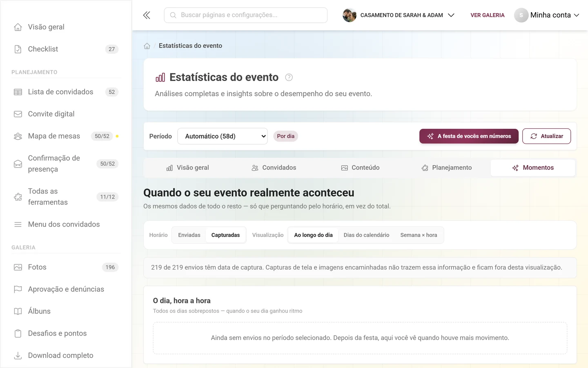Click the Confirmação de presença open-envelope icon
588x368 pixels.
18,164
